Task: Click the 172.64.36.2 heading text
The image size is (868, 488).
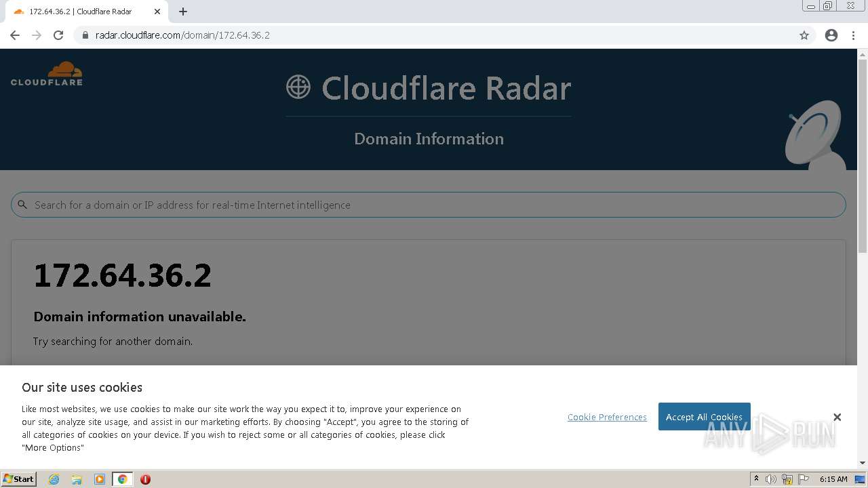Action: [123, 275]
